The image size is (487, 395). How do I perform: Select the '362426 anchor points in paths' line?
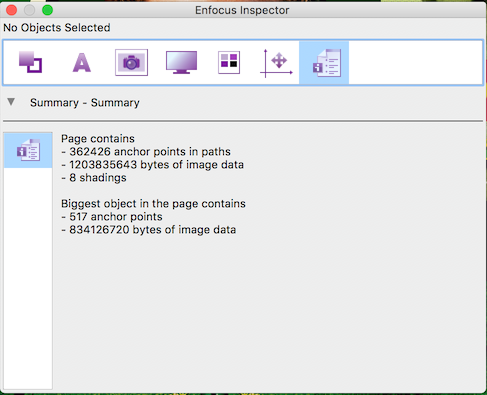tap(146, 152)
